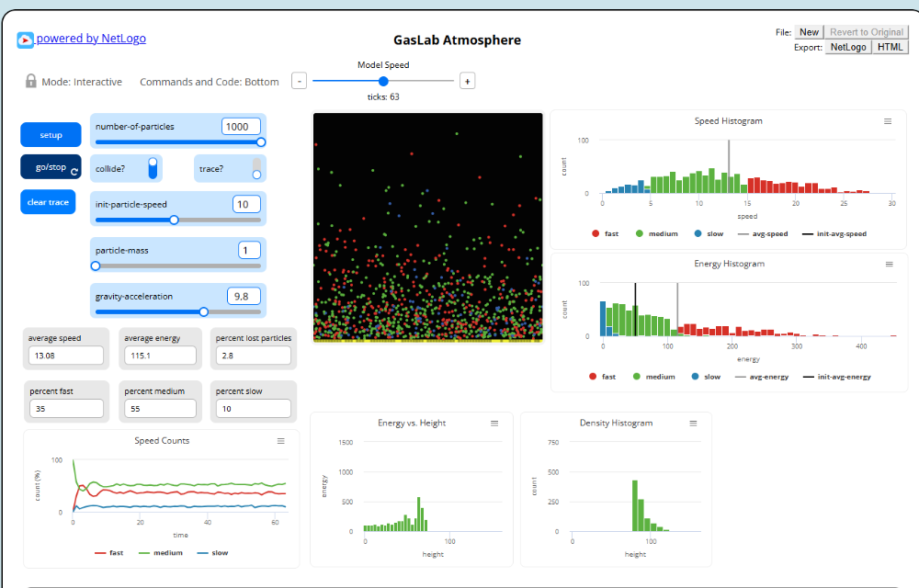Increase model speed with plus button
The image size is (919, 588).
[467, 81]
